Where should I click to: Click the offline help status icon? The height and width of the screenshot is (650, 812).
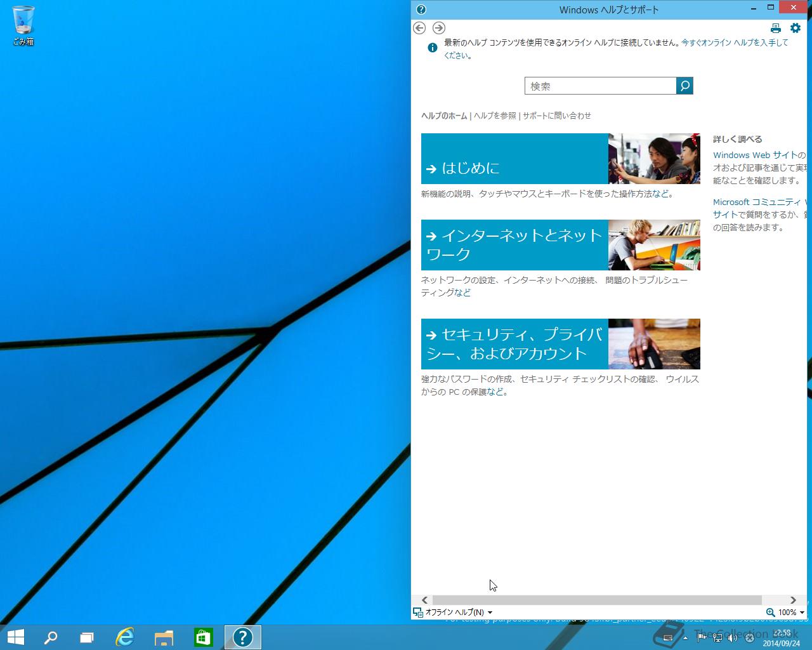click(x=417, y=613)
